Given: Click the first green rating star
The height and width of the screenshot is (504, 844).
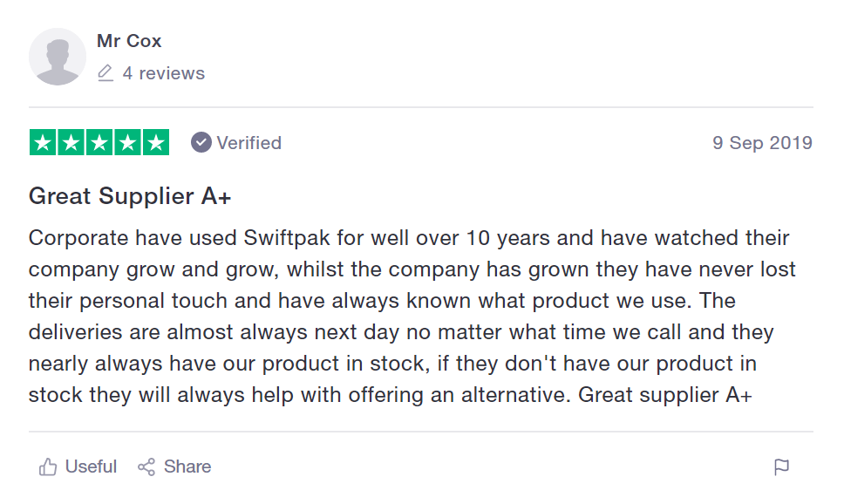Looking at the screenshot, I should 44,143.
